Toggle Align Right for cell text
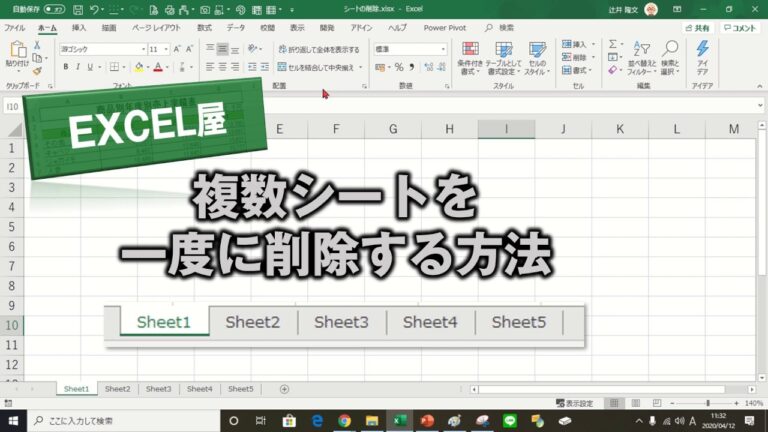This screenshot has height=432, width=768. [x=235, y=67]
